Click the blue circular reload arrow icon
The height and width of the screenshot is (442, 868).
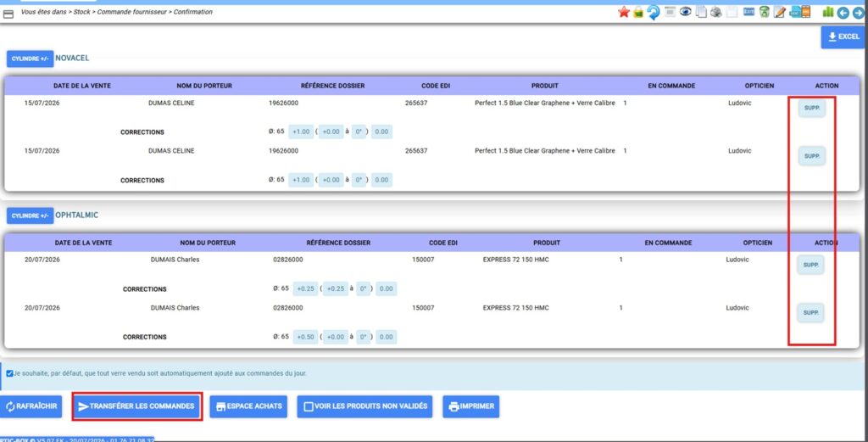[654, 12]
